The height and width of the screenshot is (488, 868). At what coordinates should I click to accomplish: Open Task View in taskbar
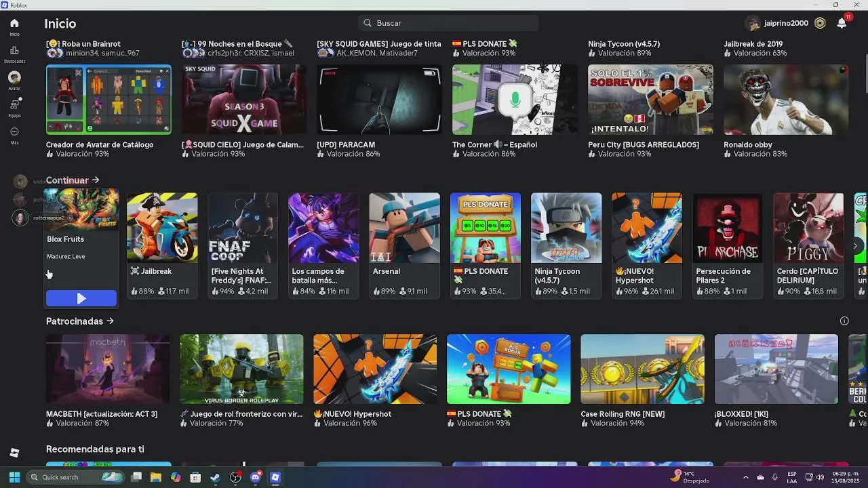tap(136, 477)
